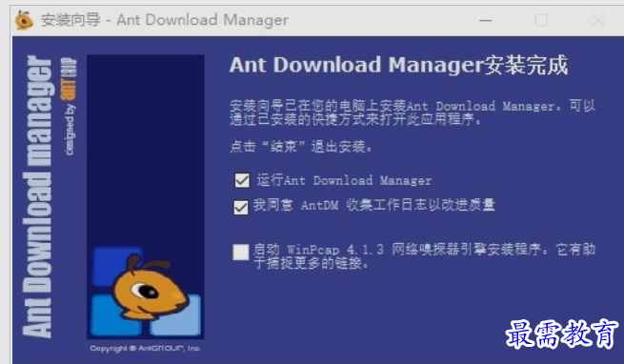Viewport: 624px width, 364px height.
Task: Click the Copyright AntGROUP, Inc. text
Action: [x=145, y=349]
